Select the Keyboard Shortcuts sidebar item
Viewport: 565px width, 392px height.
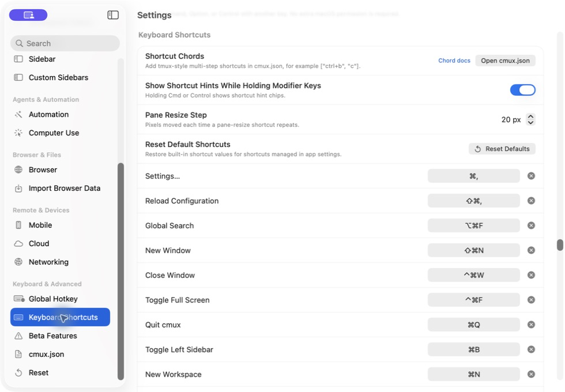tap(60, 317)
